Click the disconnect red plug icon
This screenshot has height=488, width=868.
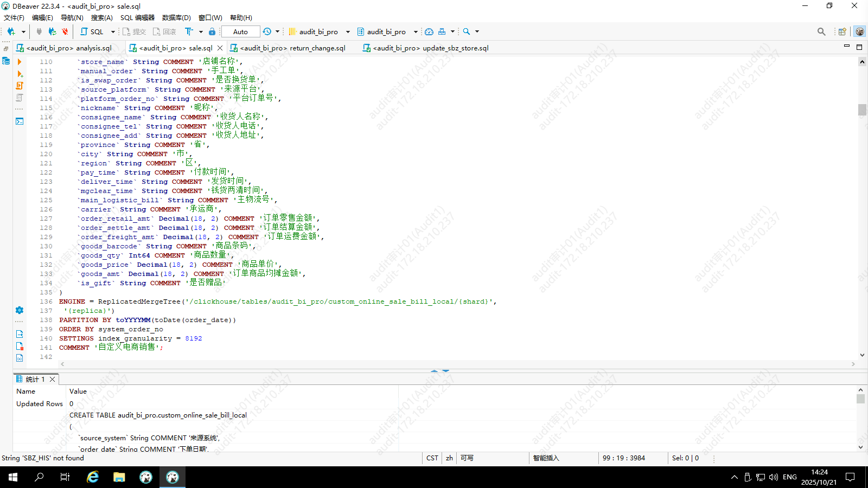pos(65,31)
